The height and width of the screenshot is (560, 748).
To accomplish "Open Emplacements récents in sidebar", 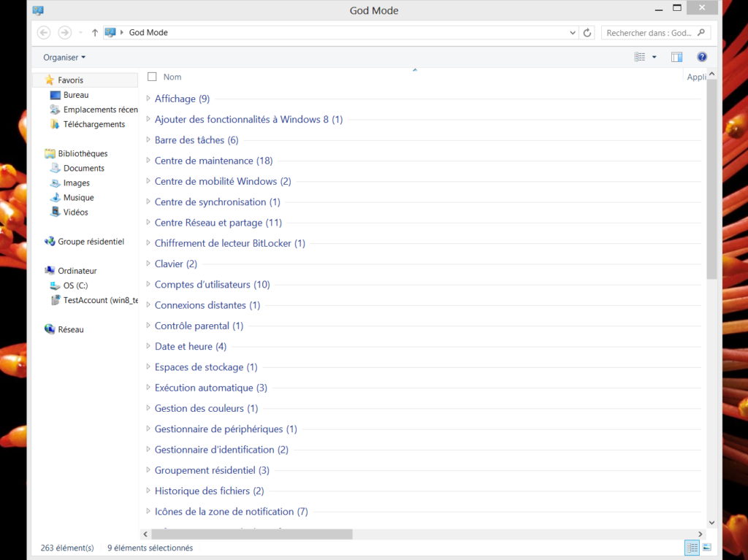I will [x=93, y=110].
